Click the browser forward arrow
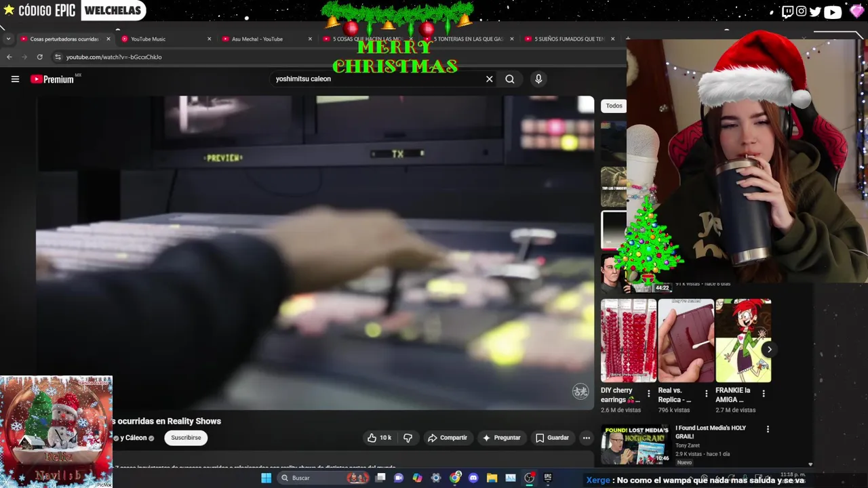 point(24,57)
